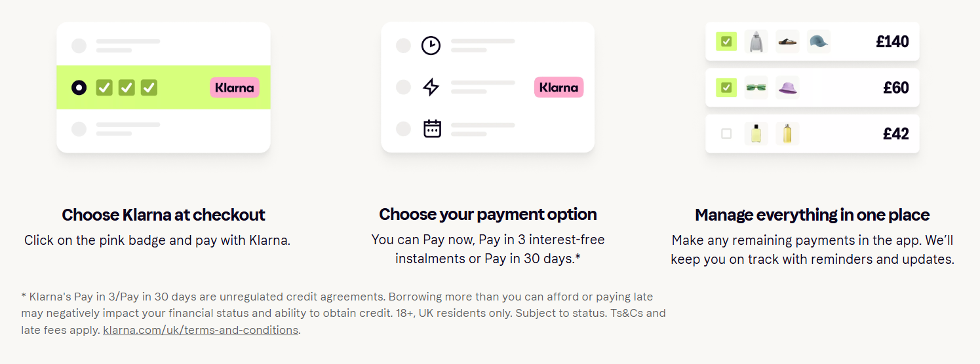
Task: Click the pink Klarna badge at checkout
Action: (234, 87)
